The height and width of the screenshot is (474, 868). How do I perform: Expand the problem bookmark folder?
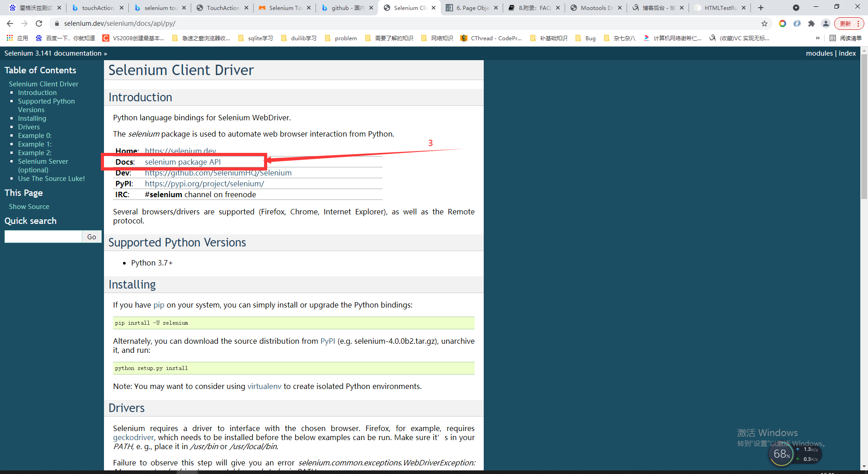point(341,38)
